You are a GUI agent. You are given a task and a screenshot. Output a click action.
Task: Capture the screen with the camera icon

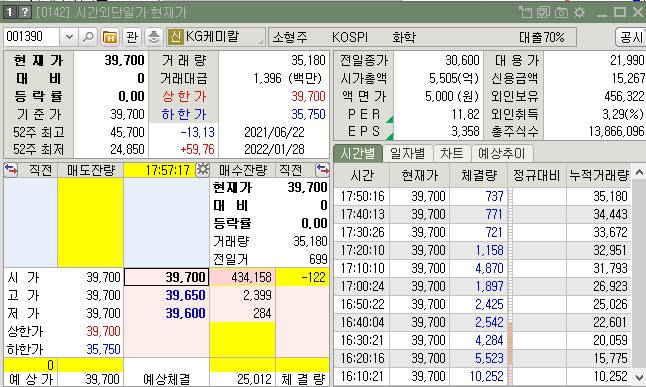tap(561, 12)
